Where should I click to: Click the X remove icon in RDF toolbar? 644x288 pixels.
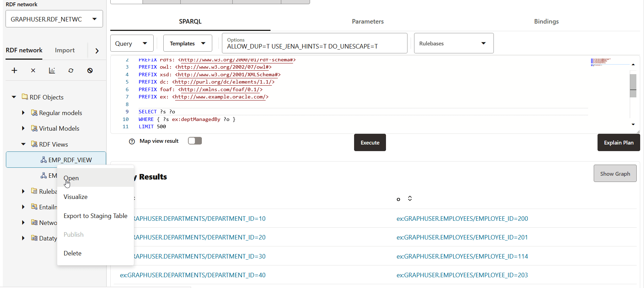[33, 70]
